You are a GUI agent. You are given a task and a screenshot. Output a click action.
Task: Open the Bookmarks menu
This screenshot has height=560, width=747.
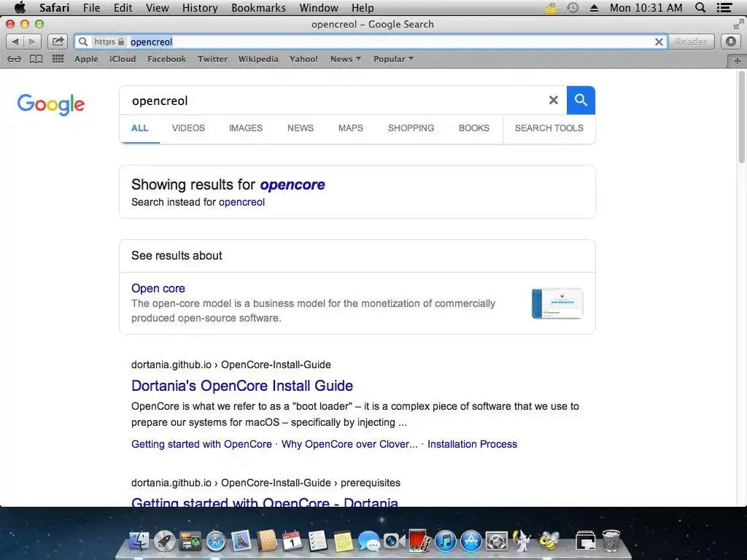(x=259, y=7)
